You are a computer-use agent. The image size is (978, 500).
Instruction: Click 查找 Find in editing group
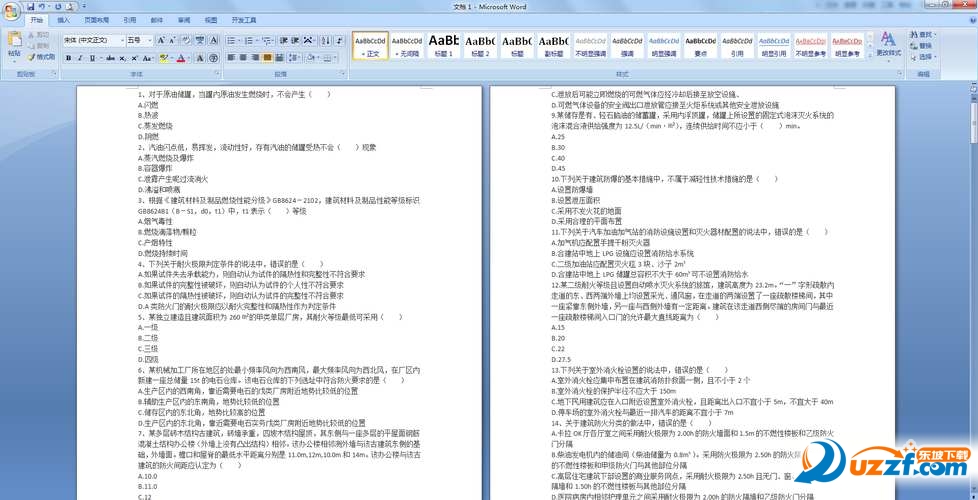point(924,34)
